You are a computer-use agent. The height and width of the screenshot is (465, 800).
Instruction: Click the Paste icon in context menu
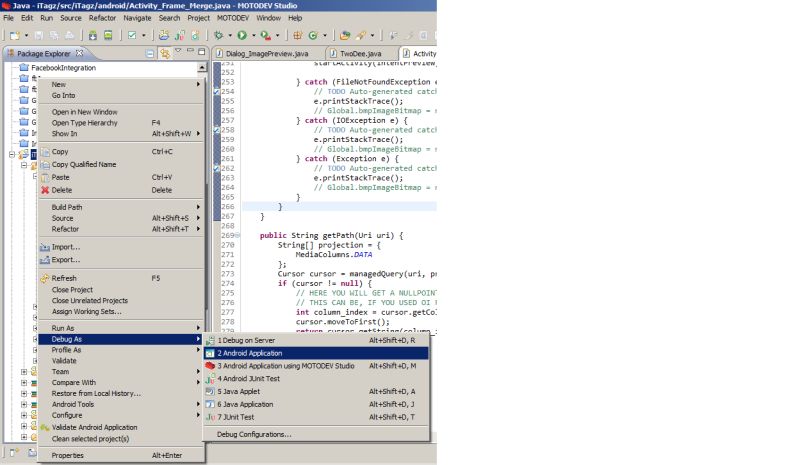pyautogui.click(x=45, y=177)
